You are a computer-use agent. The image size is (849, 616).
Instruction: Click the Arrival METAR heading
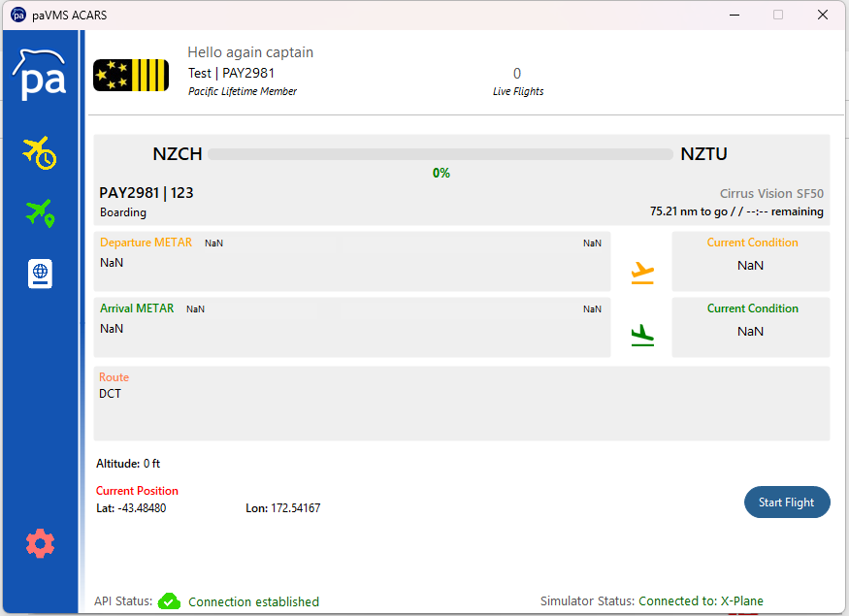click(x=137, y=308)
